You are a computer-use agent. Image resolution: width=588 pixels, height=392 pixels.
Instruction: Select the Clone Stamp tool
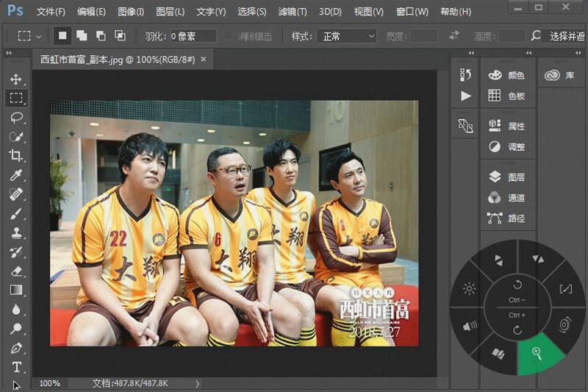tap(15, 232)
